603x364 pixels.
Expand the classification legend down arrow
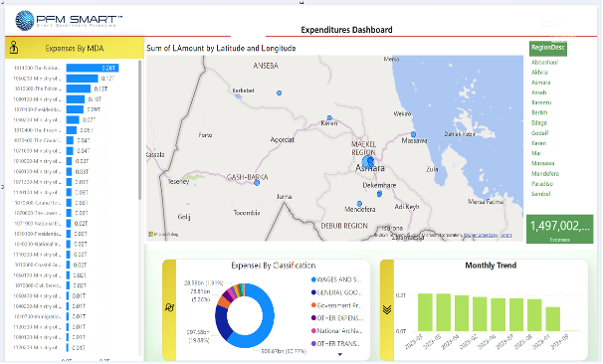(x=340, y=354)
